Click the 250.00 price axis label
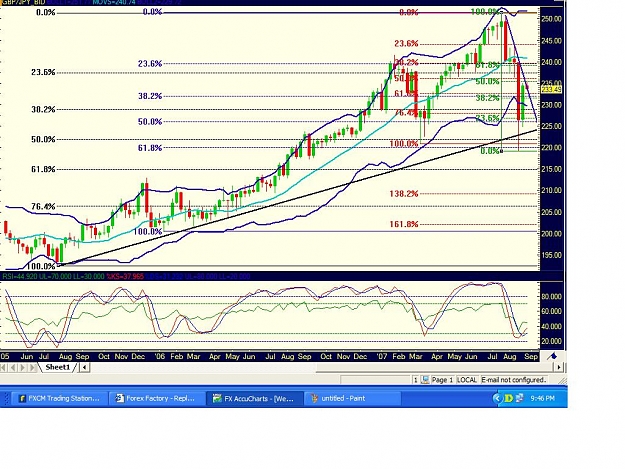The width and height of the screenshot is (625, 469). tap(552, 19)
